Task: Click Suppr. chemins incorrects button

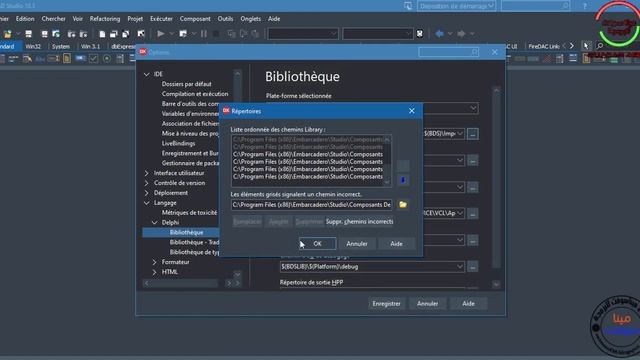Action: (x=360, y=222)
